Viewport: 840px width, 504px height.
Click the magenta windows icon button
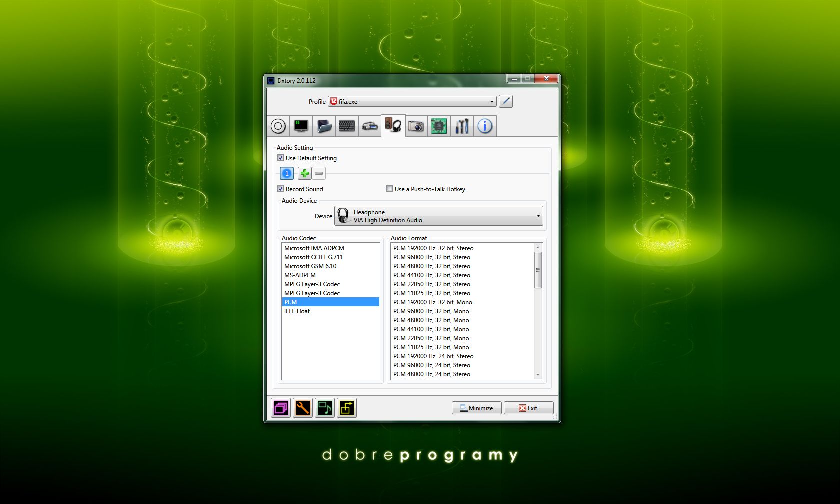(x=281, y=408)
